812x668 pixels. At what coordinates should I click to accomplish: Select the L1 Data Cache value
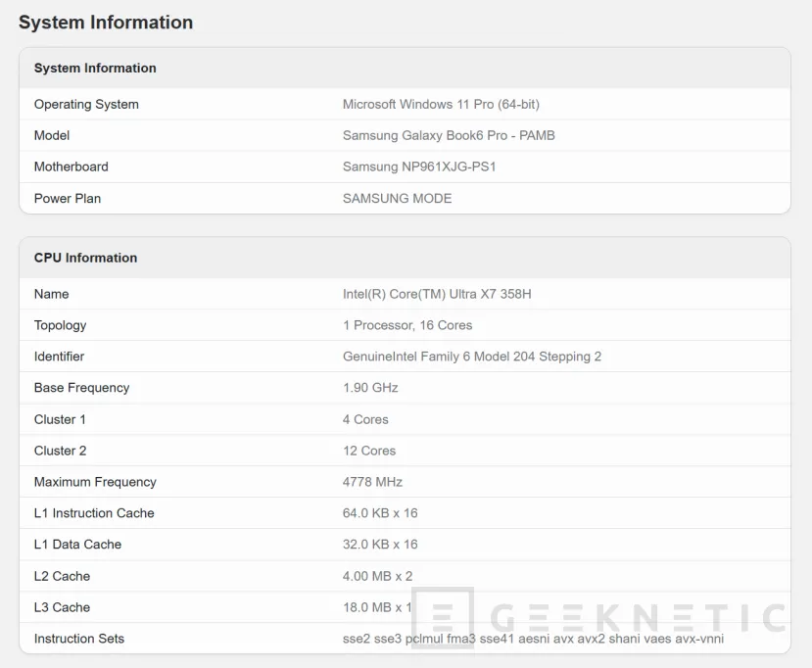click(x=373, y=545)
